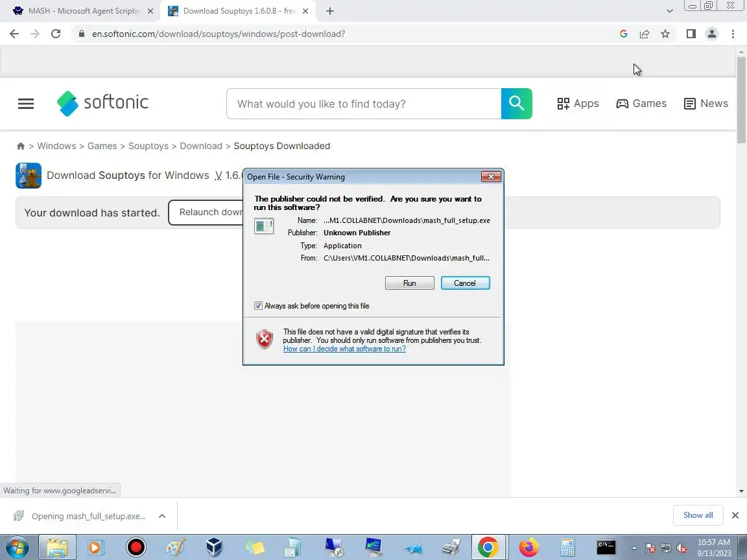Bookmark this page with the star icon
Screen dimensions: 747x560
[x=665, y=34]
